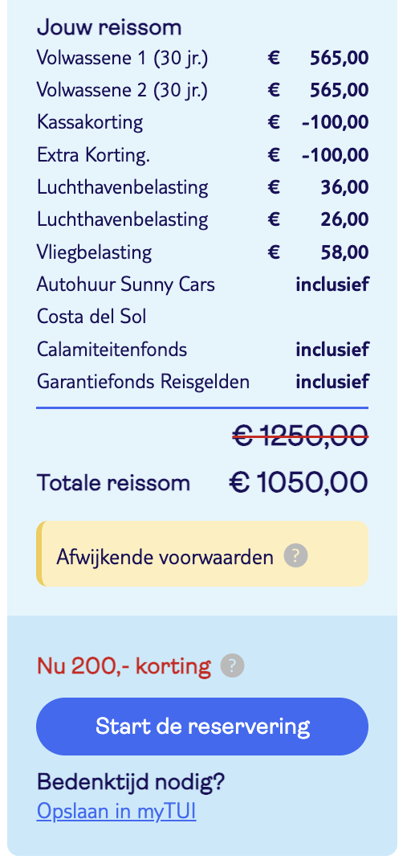Viewport: 411px width, 868px height.
Task: Click the Totale reissom amount € 1050,00
Action: click(x=298, y=483)
